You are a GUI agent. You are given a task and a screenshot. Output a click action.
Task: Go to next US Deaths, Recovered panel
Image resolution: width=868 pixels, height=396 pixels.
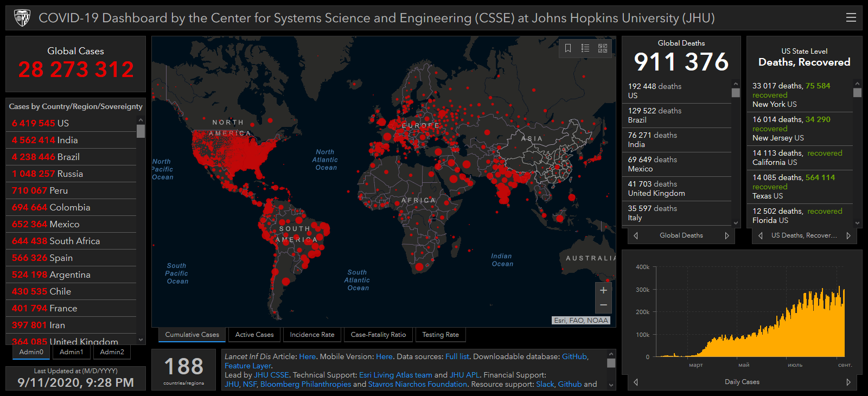coord(848,235)
